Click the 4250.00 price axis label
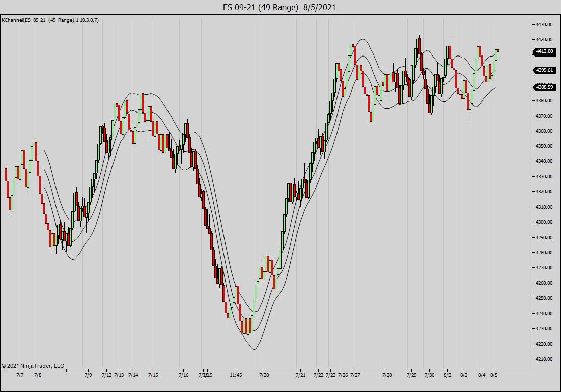This screenshot has width=561, height=392. [544, 298]
